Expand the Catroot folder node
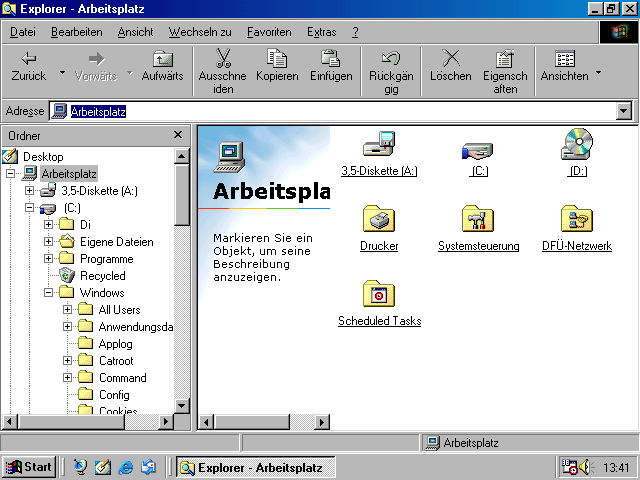The image size is (640, 480). pyautogui.click(x=67, y=361)
